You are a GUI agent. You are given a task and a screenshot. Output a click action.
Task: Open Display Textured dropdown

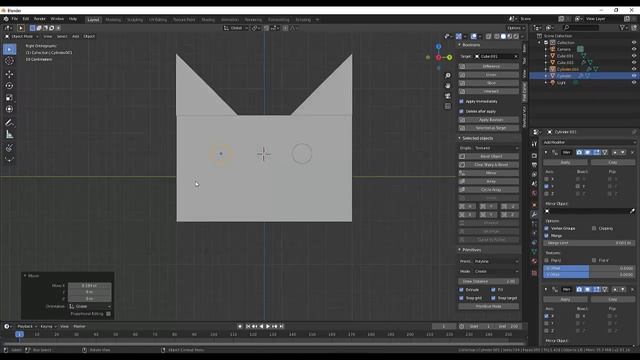coord(496,148)
